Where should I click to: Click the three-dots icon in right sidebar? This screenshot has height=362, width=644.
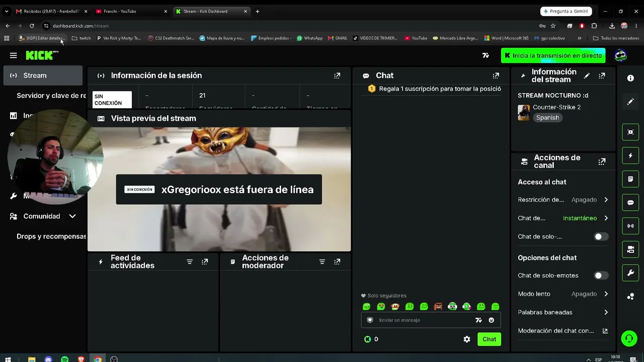click(x=630, y=297)
